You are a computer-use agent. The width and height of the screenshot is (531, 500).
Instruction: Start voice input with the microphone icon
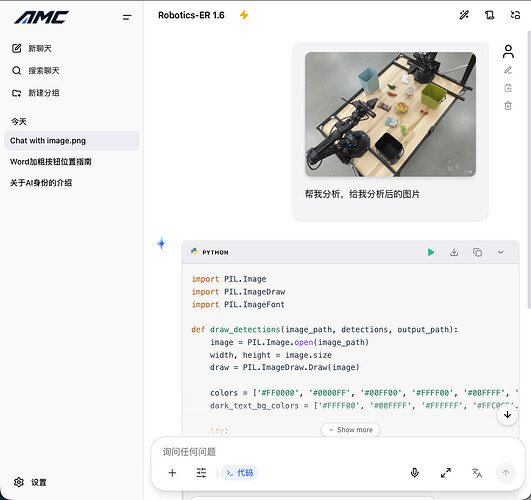(x=415, y=473)
